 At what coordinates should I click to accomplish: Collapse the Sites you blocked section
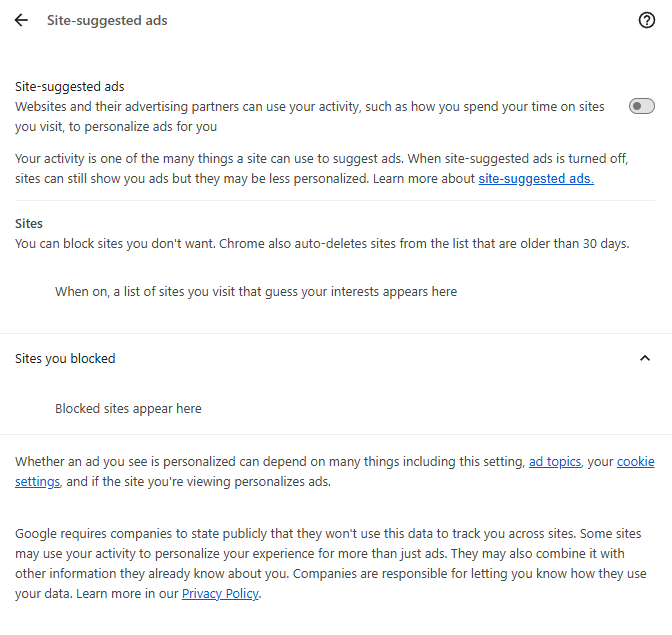tap(645, 358)
